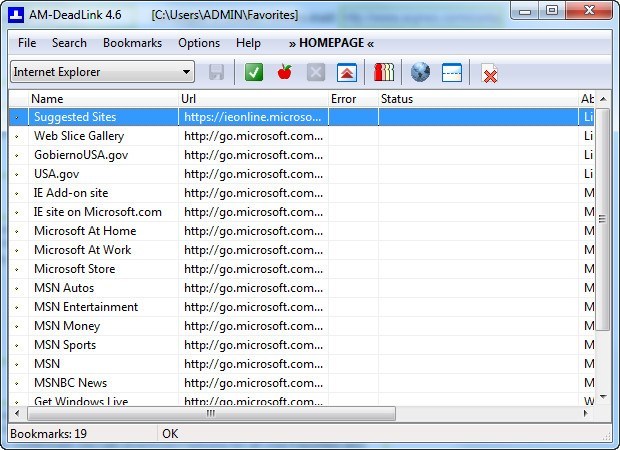Select the IE Add-on site bookmark
This screenshot has width=620, height=450.
(x=71, y=193)
